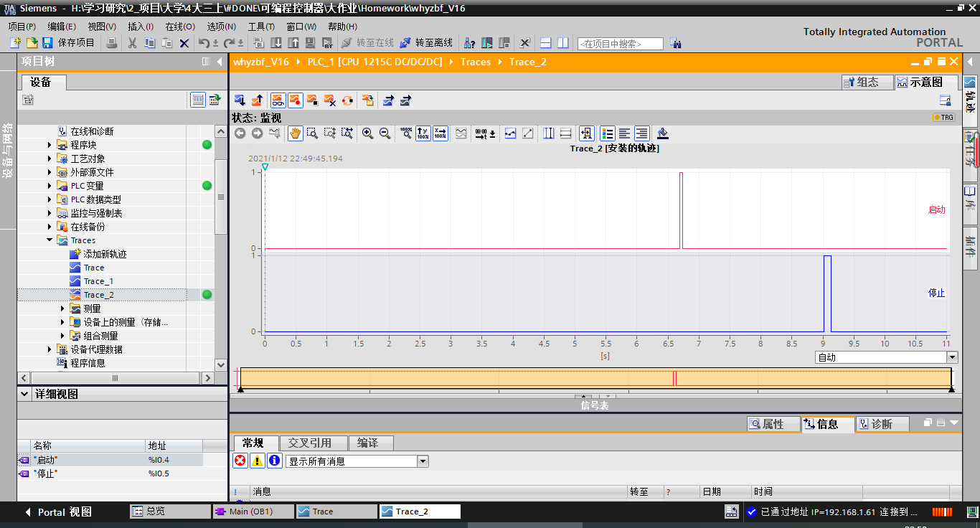Click the print icon in main toolbar
The height and width of the screenshot is (528, 980).
tap(112, 43)
